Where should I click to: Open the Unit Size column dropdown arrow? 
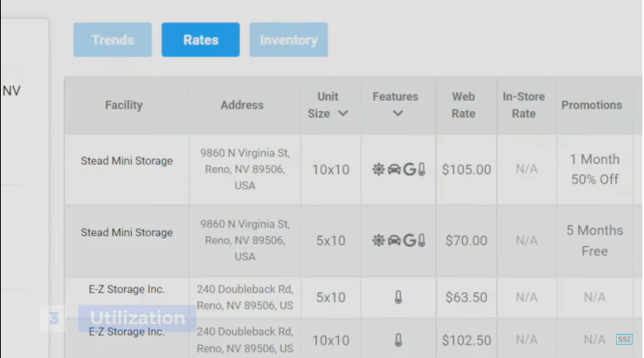[x=343, y=114]
